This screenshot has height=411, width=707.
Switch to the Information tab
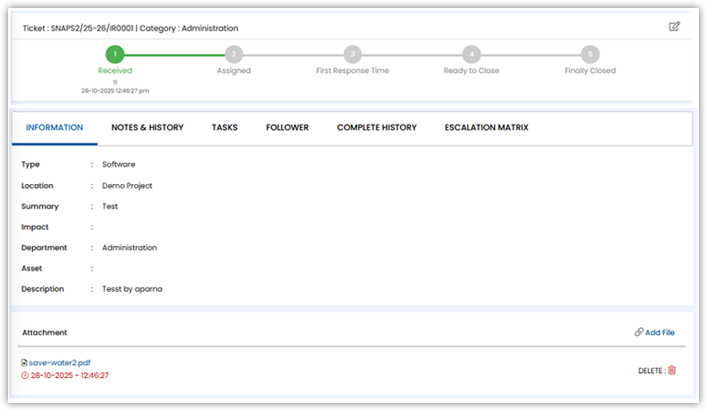[x=54, y=128]
